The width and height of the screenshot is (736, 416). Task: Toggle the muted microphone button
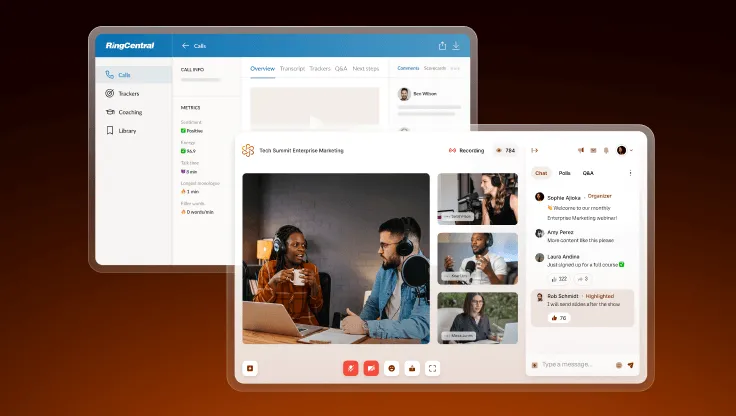click(x=351, y=368)
